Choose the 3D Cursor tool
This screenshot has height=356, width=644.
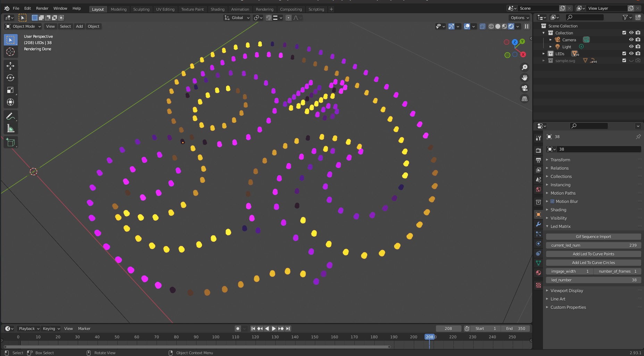tap(10, 52)
